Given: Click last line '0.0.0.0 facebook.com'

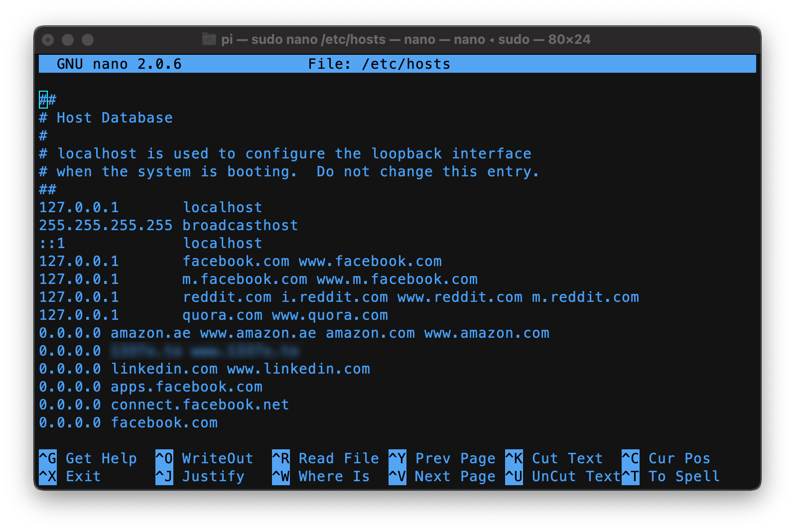Looking at the screenshot, I should pos(128,422).
